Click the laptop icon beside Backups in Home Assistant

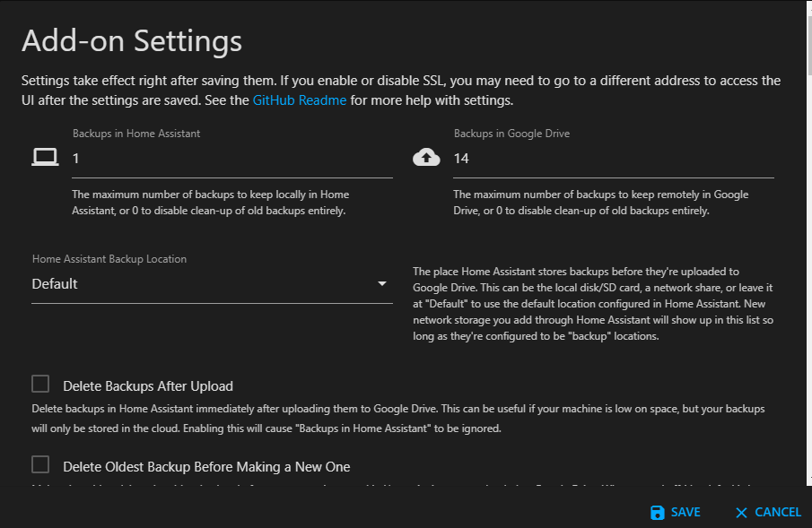click(45, 158)
